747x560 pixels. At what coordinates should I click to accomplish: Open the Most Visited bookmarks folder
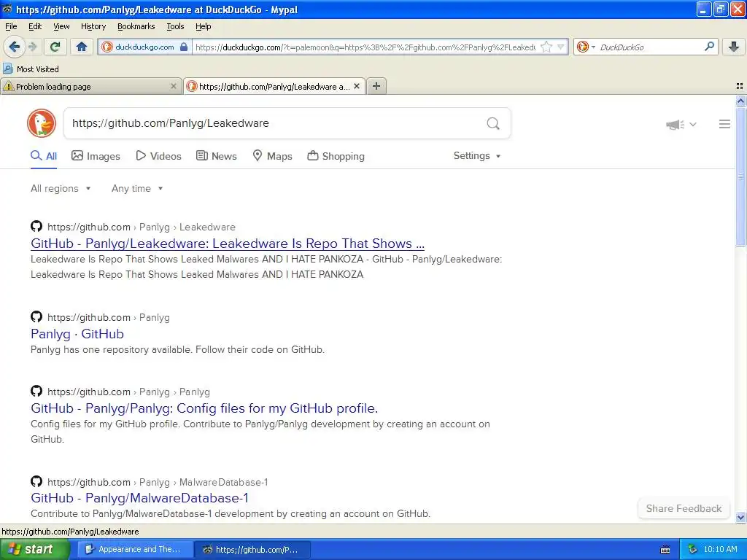31,69
